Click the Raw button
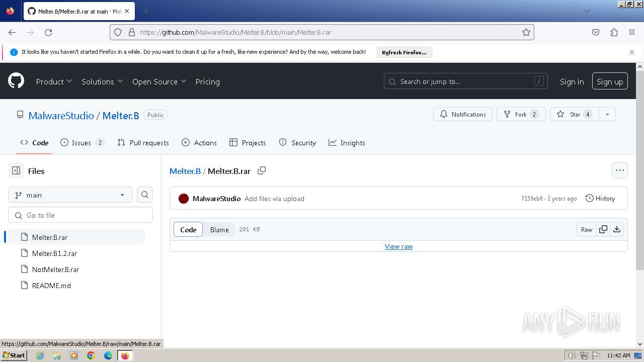644x362 pixels. pos(587,229)
